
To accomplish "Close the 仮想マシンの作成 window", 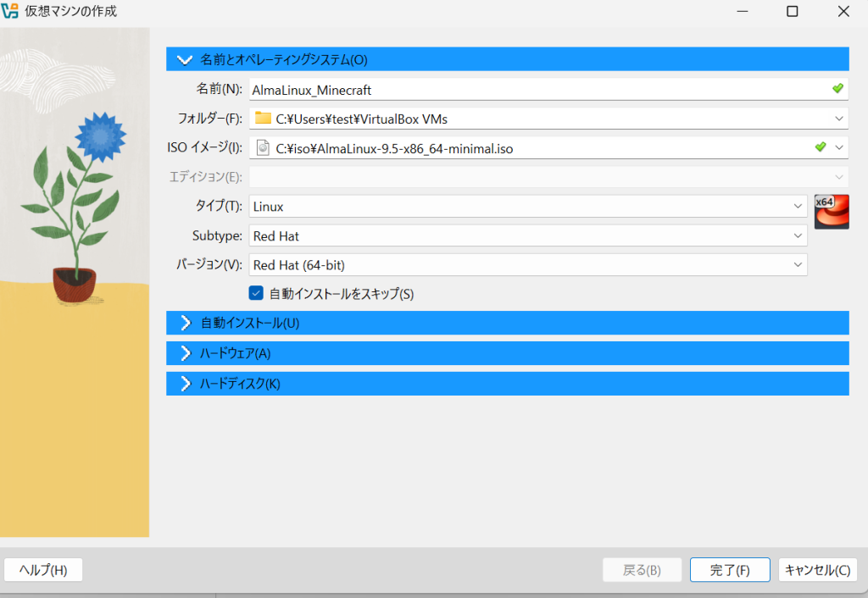I will tap(843, 11).
